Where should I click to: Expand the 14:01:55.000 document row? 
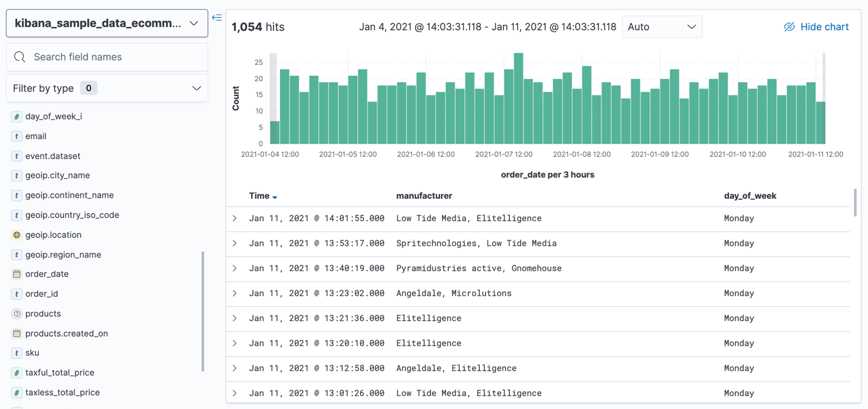click(235, 219)
